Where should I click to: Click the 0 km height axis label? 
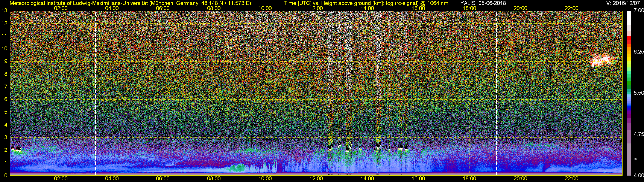[x=6, y=176]
